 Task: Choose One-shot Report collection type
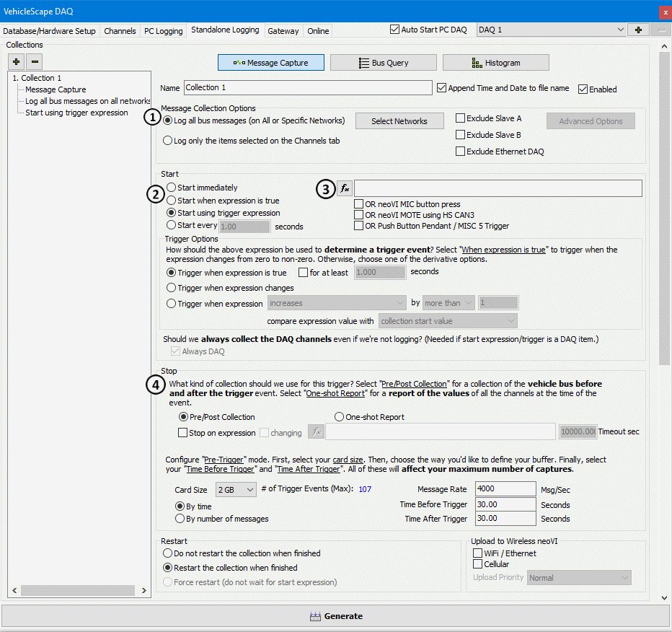[x=340, y=417]
